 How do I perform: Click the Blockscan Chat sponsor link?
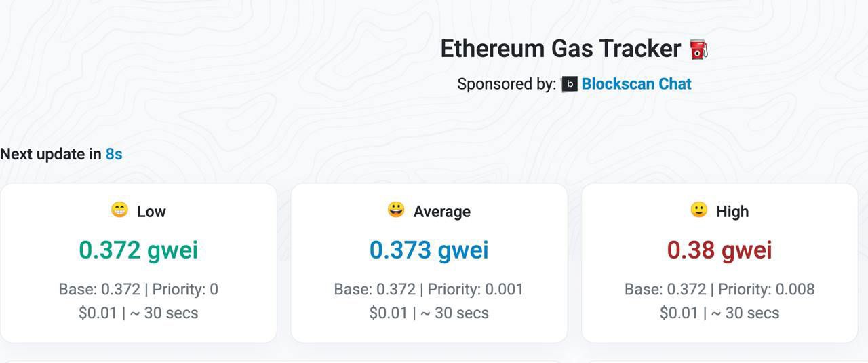tap(636, 84)
